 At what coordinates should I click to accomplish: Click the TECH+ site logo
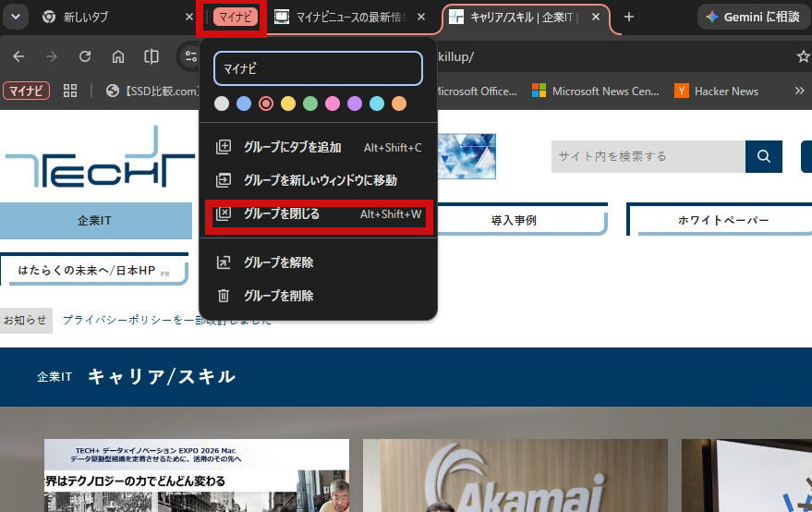100,157
